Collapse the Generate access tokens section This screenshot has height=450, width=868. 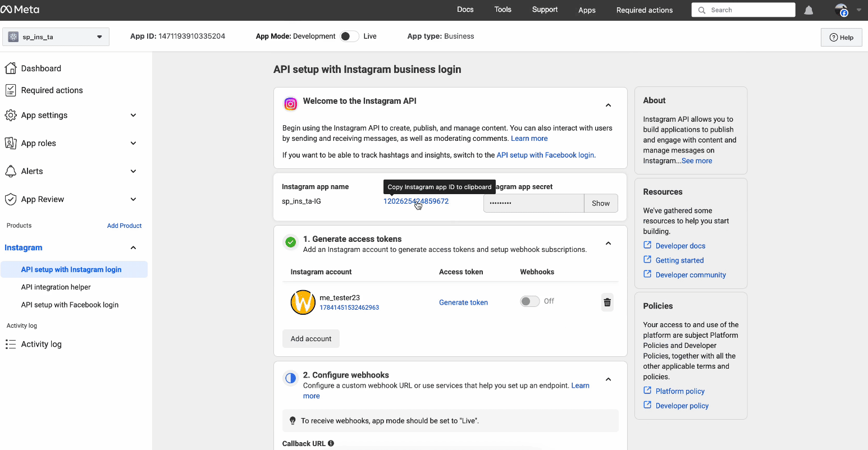point(608,244)
